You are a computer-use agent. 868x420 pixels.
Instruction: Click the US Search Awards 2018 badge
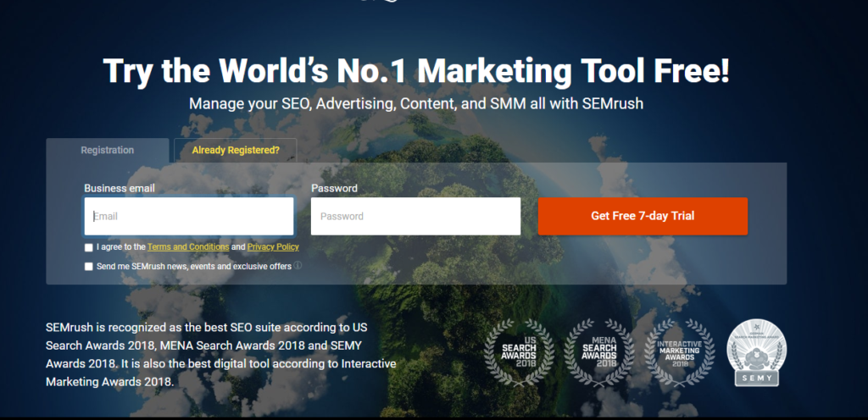[x=519, y=352]
